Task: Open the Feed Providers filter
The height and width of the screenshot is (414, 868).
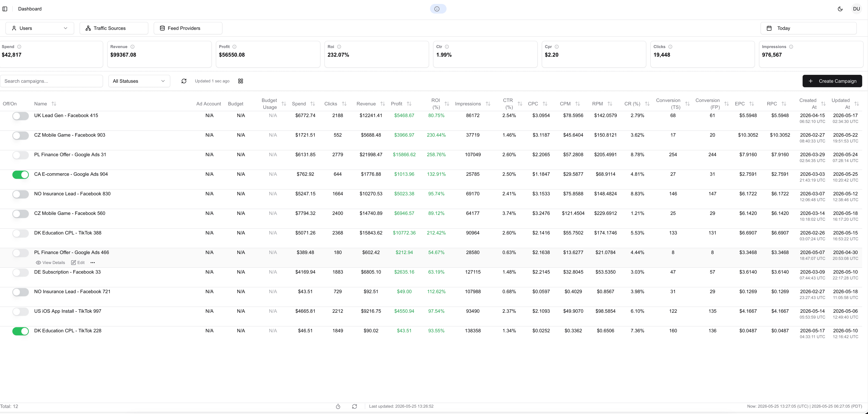Action: point(188,28)
